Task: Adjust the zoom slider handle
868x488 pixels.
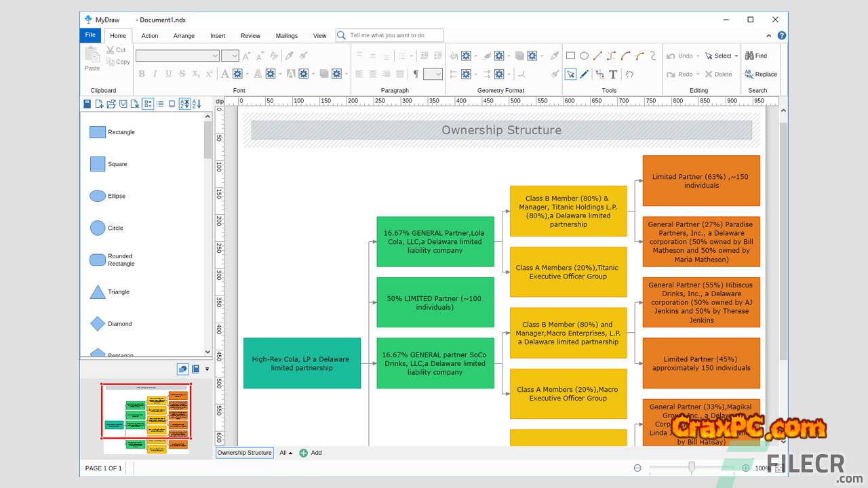Action: tap(691, 468)
